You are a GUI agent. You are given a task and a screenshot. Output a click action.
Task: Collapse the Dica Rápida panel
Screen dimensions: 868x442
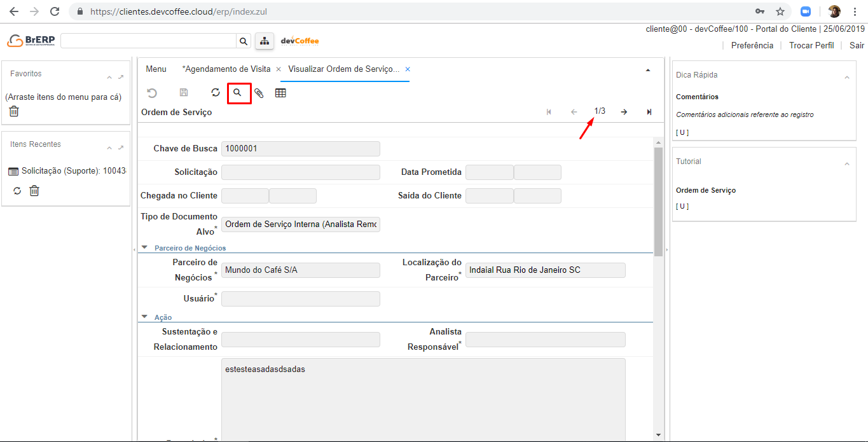point(846,78)
